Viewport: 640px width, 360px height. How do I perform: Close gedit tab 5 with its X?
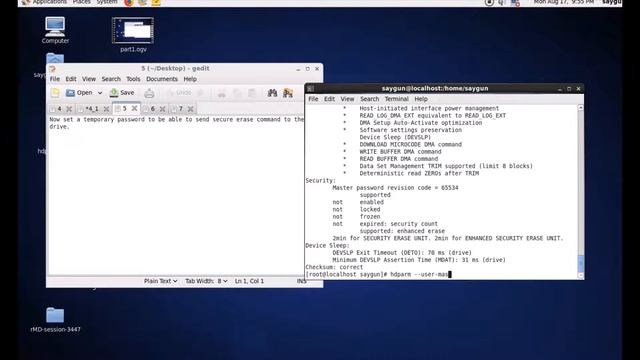point(134,109)
